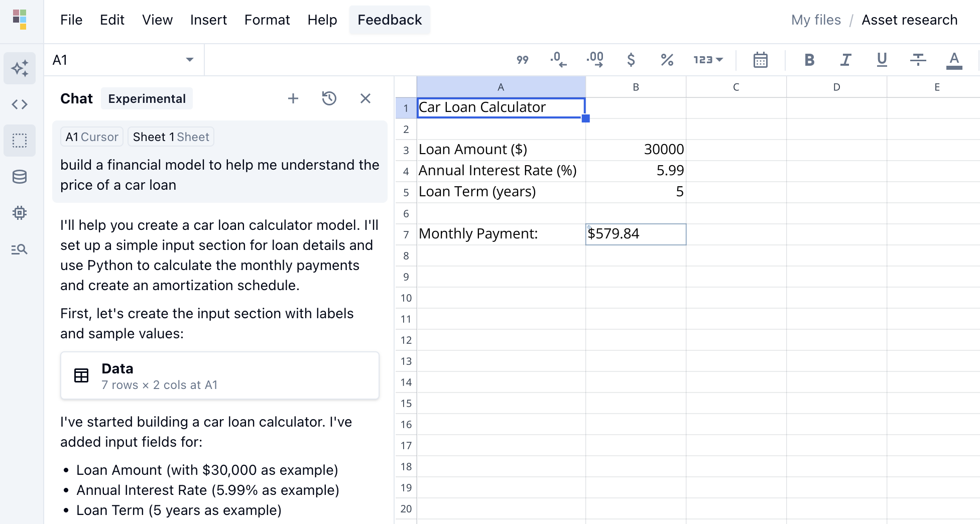Viewport: 980px width, 524px height.
Task: Select column D header
Action: pyautogui.click(x=836, y=87)
